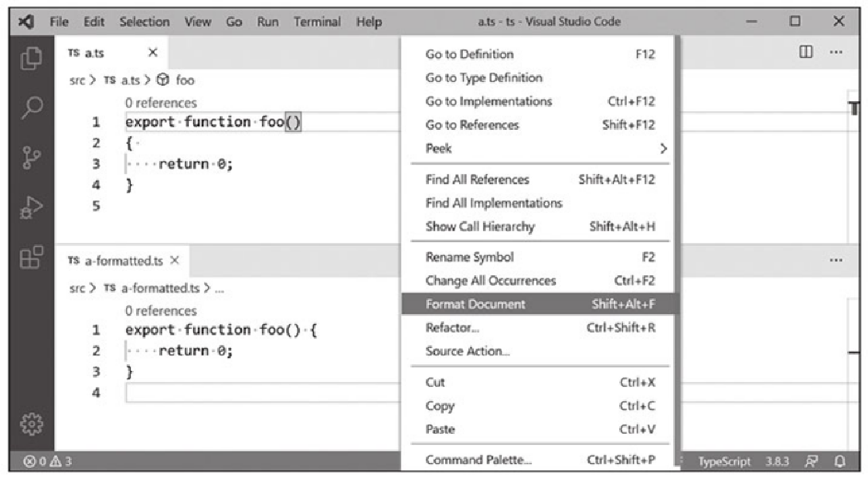Open the Selection menu
This screenshot has width=868, height=478.
[x=145, y=22]
